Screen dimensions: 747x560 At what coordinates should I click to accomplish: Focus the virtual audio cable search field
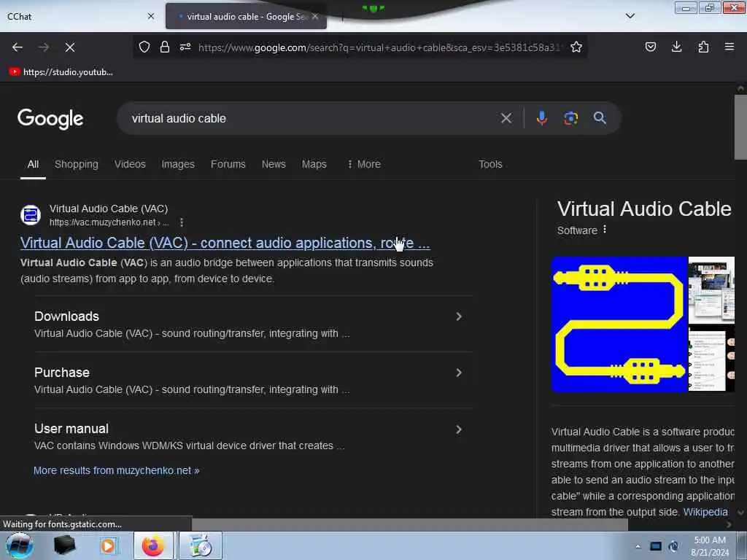pos(305,118)
